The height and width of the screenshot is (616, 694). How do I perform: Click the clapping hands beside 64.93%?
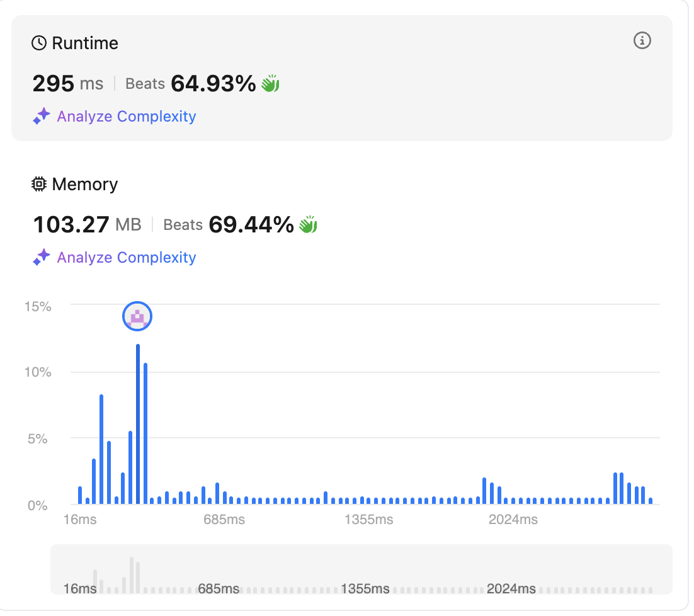tap(270, 83)
